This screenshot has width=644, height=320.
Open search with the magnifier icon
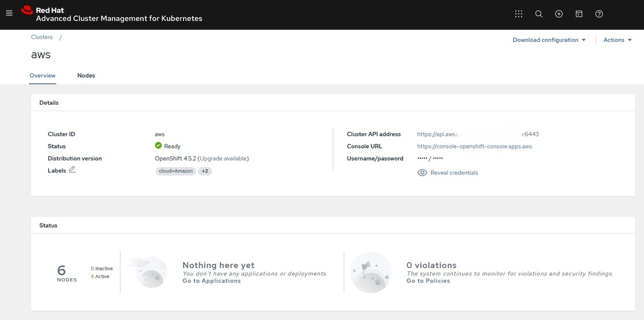[539, 14]
